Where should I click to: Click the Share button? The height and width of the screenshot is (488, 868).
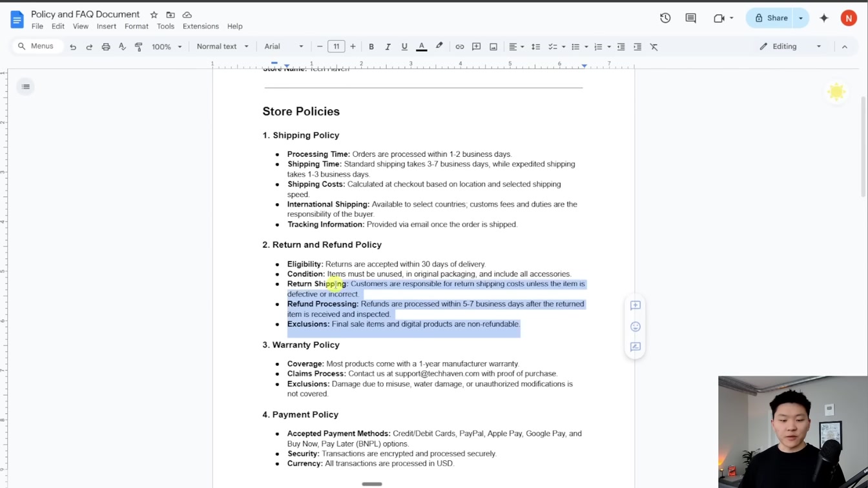770,18
